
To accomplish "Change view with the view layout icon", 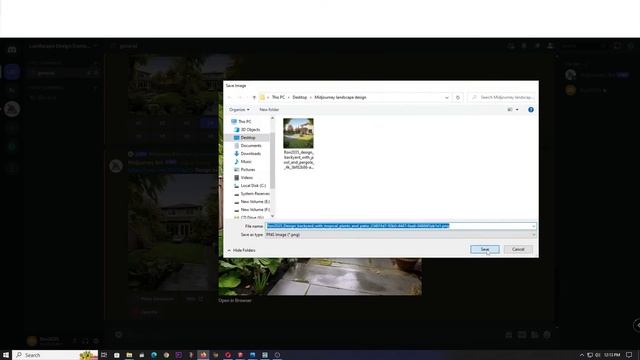I will click(510, 110).
